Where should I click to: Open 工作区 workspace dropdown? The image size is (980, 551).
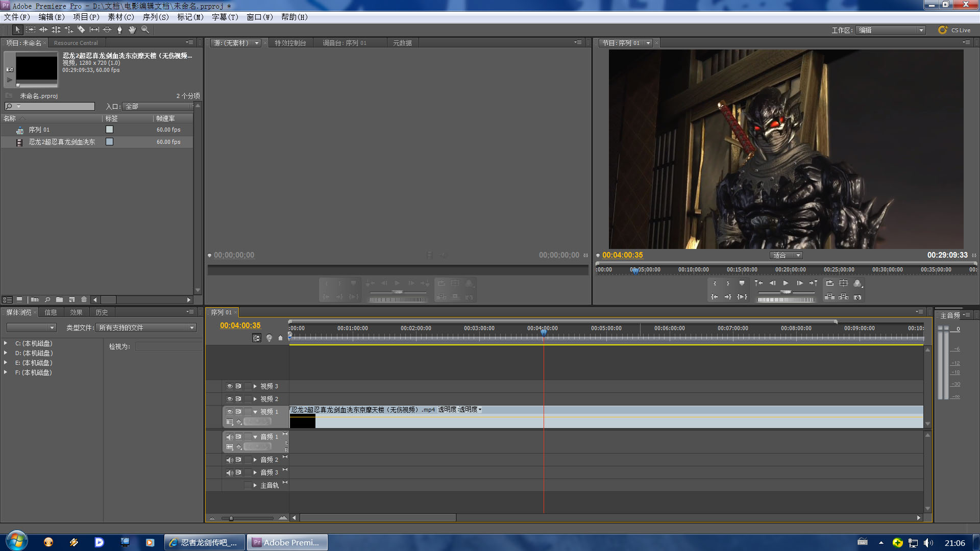pyautogui.click(x=891, y=30)
